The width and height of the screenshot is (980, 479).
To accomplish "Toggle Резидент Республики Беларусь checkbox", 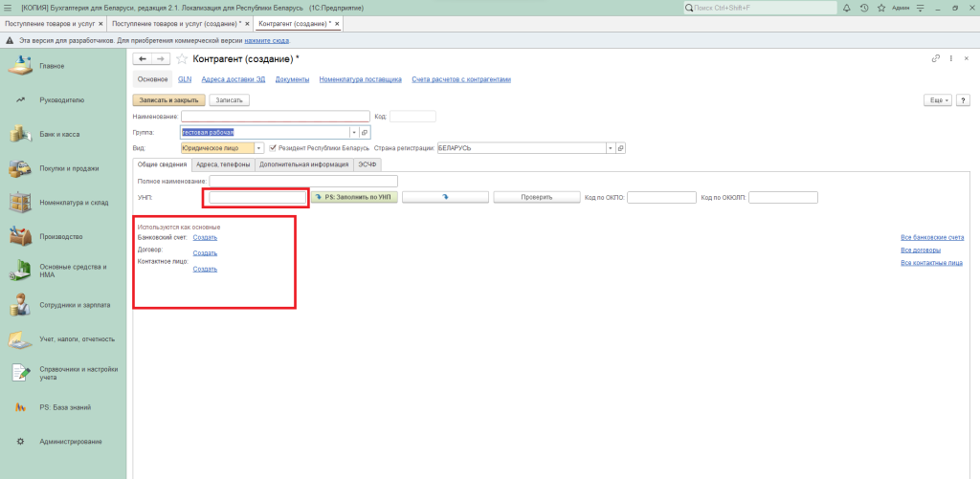I will click(273, 148).
